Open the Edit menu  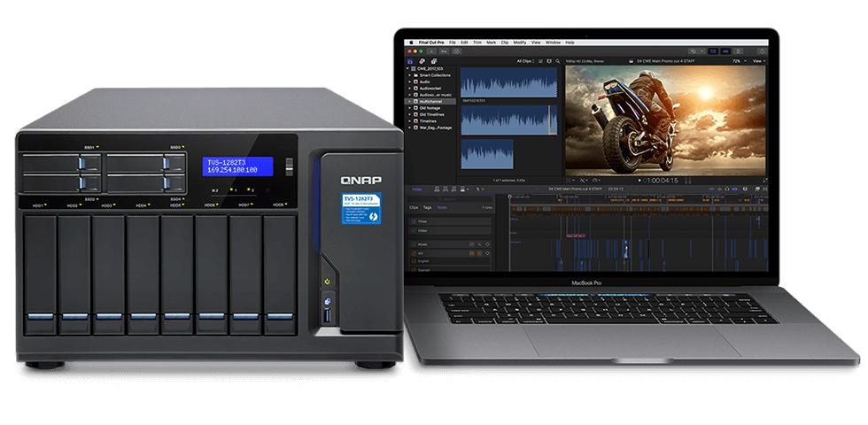click(x=464, y=42)
